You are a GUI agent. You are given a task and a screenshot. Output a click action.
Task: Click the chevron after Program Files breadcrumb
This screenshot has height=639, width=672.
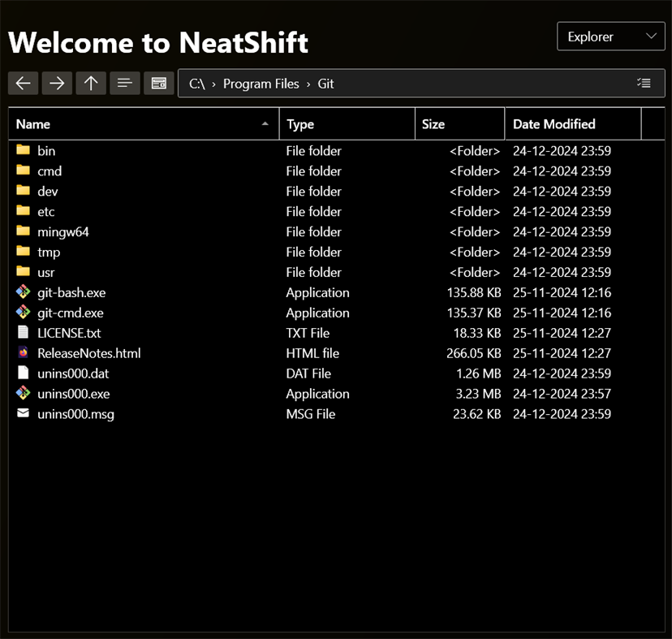308,83
